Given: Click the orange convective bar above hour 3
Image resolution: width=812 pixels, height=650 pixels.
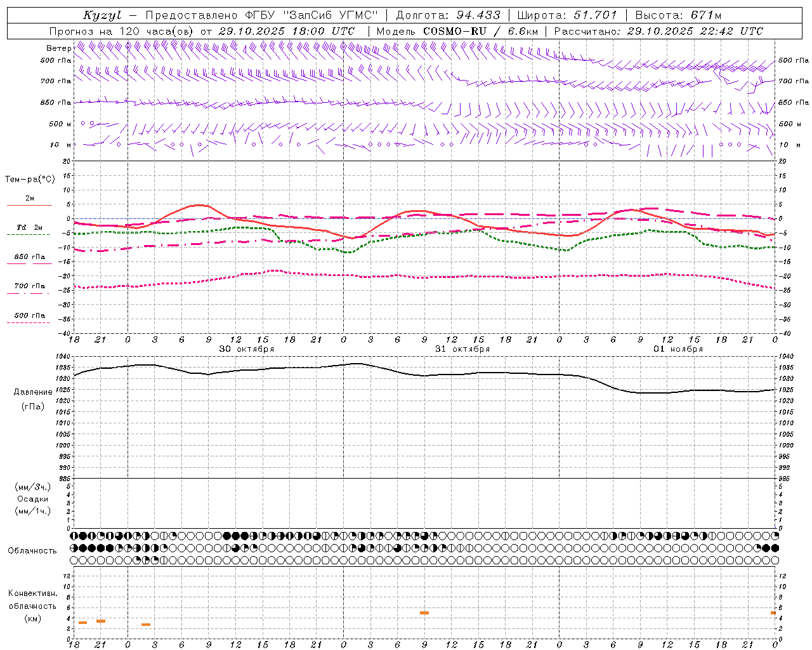Looking at the screenshot, I should pyautogui.click(x=146, y=625).
